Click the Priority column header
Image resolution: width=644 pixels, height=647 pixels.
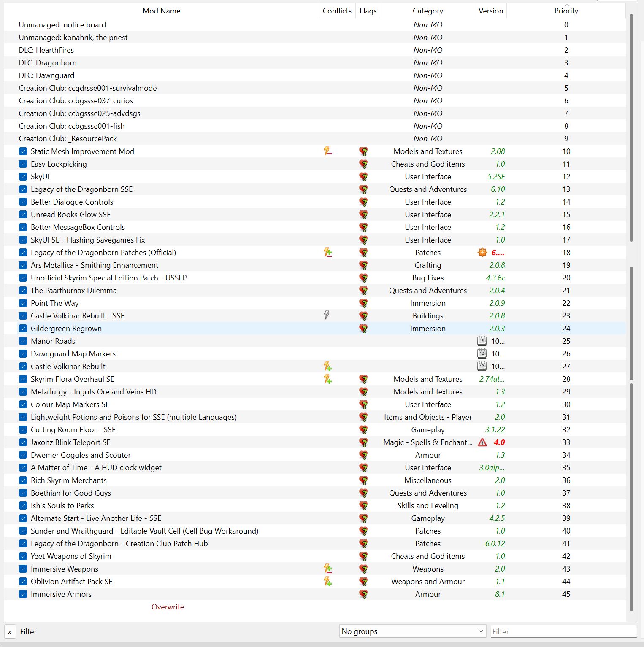(566, 11)
